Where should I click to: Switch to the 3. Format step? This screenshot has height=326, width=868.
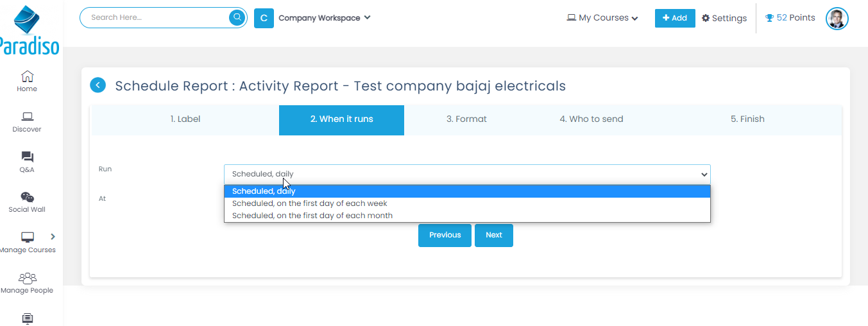click(x=466, y=119)
